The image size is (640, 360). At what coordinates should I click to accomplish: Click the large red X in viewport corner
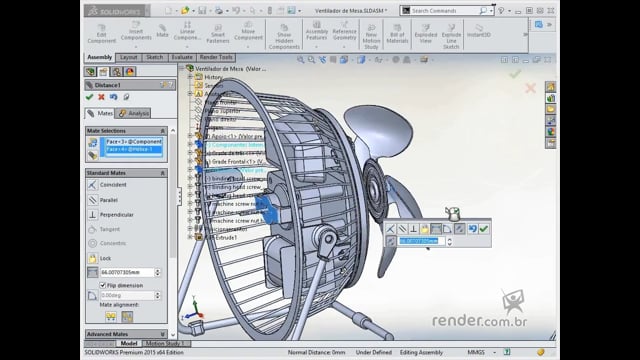click(x=530, y=88)
